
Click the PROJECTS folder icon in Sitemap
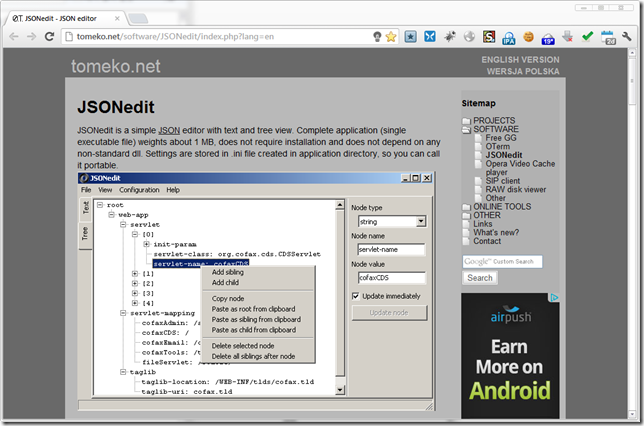[466, 121]
